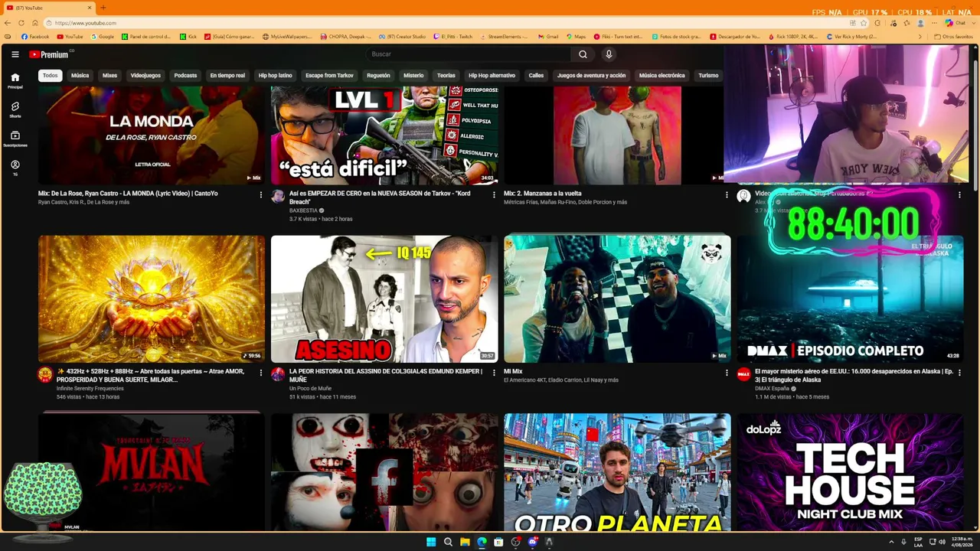Open the ASESINO Edmund Kemper thumbnail

pos(384,298)
